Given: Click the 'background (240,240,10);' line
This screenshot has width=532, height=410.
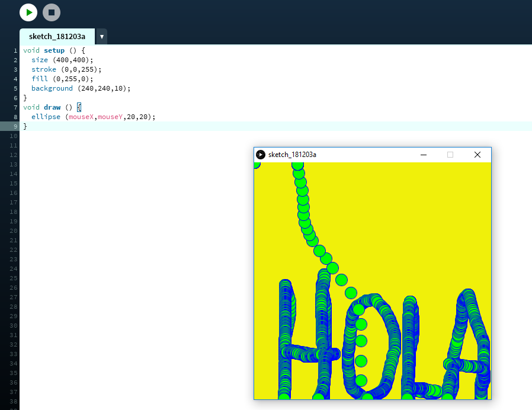Looking at the screenshot, I should click(x=81, y=88).
